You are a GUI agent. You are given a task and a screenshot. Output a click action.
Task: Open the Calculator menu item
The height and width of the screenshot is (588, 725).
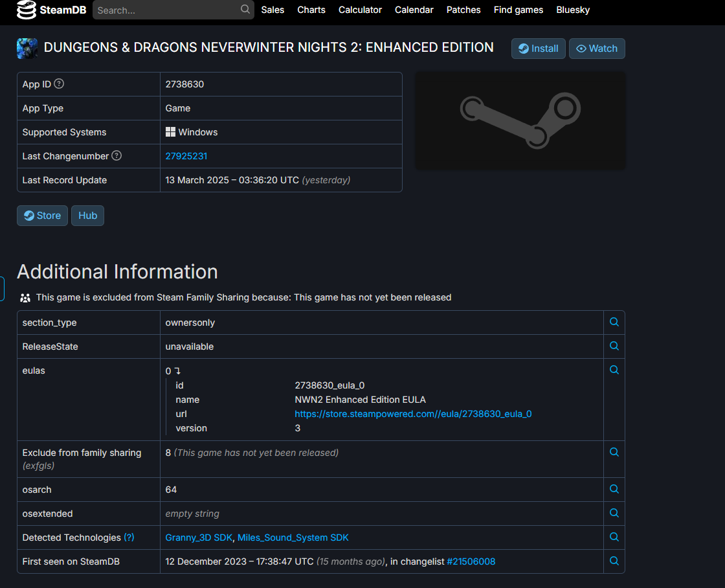click(360, 10)
